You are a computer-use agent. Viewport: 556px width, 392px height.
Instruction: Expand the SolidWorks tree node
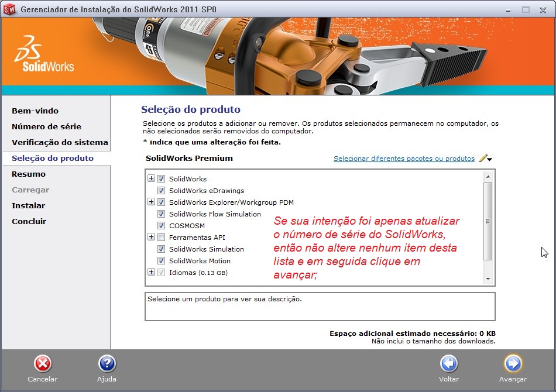pos(151,178)
